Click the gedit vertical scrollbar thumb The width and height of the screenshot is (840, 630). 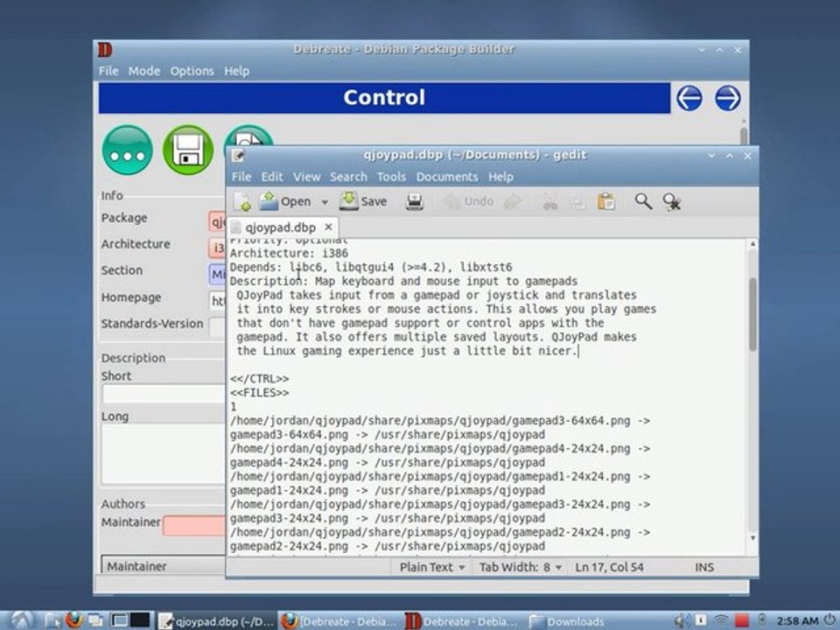click(752, 314)
